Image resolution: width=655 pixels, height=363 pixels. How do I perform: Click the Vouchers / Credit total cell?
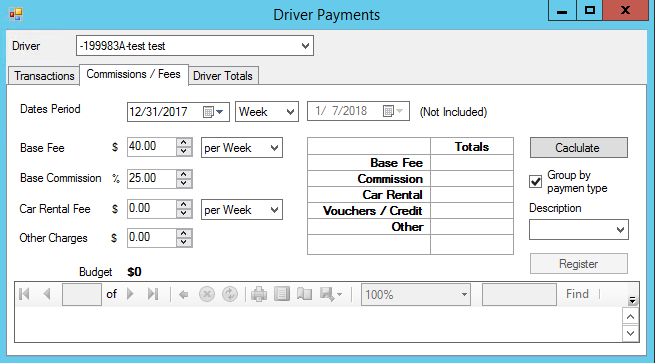pyautogui.click(x=472, y=211)
